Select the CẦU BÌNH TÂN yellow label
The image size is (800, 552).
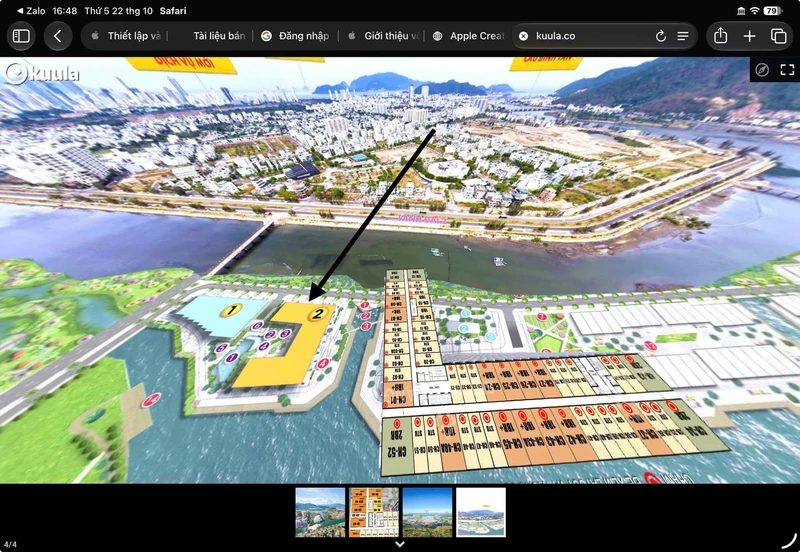(546, 63)
